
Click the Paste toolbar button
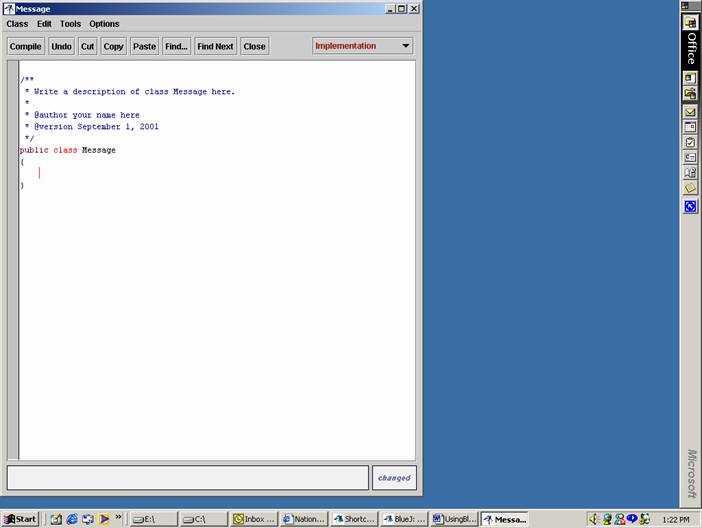tap(144, 46)
